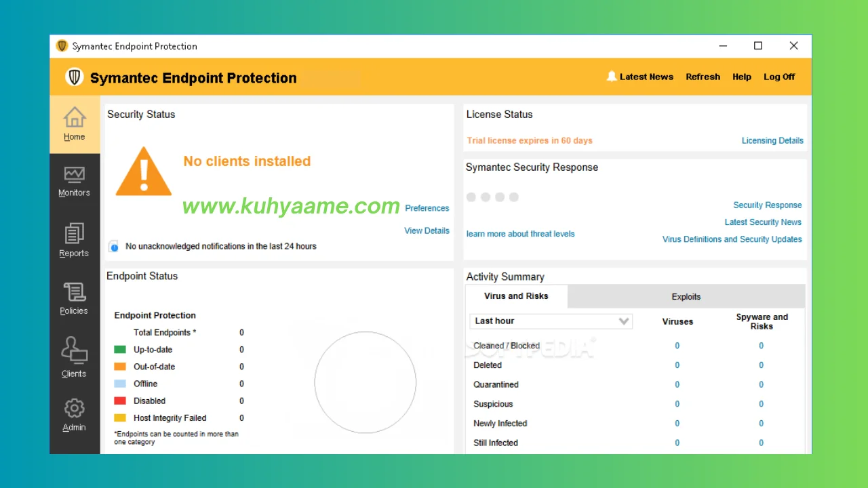The width and height of the screenshot is (868, 488).
Task: Open the Help menu in header
Action: pos(742,77)
